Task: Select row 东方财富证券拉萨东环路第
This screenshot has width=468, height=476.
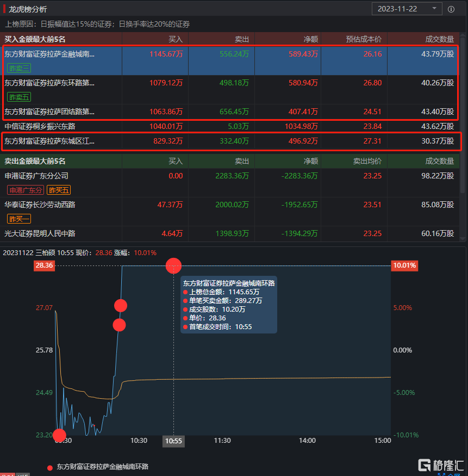Action: pos(230,90)
